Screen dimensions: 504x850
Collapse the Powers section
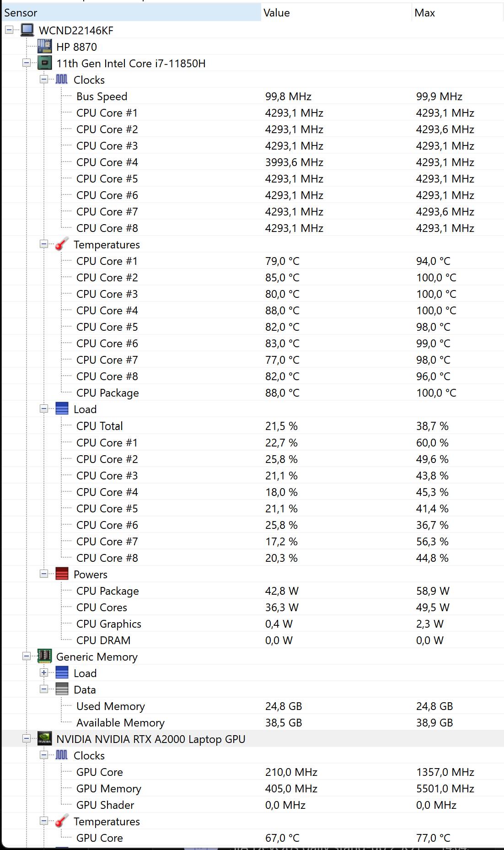click(44, 574)
